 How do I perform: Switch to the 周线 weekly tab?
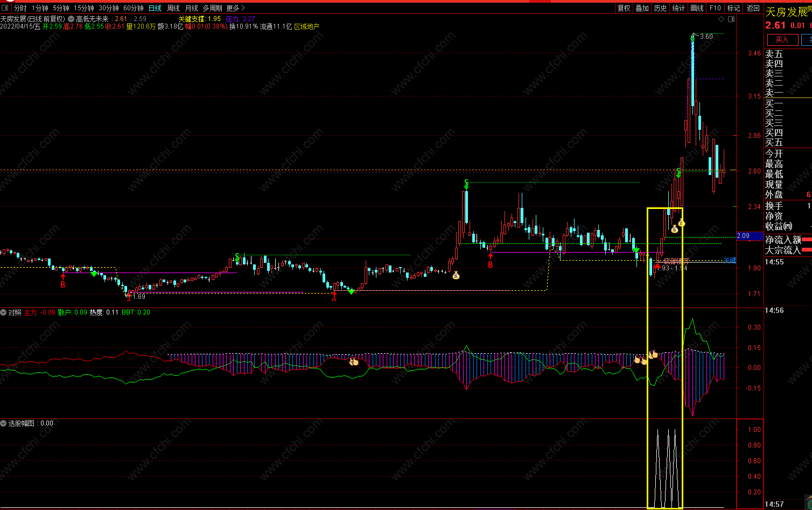(173, 8)
